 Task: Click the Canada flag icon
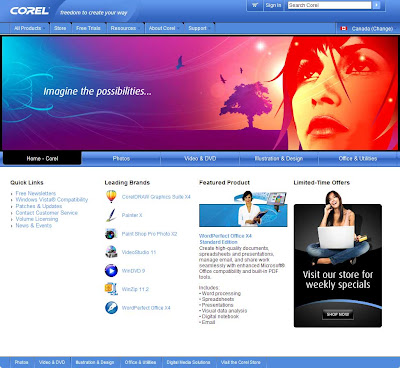(344, 28)
